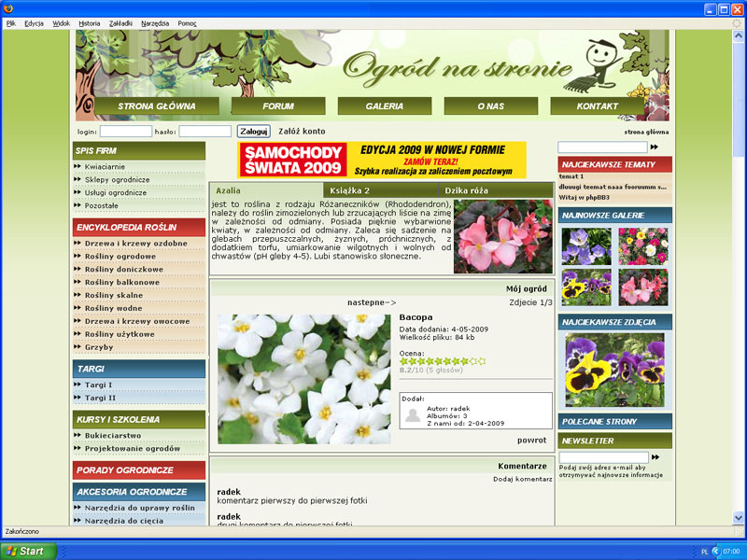Viewport: 747px width, 560px height.
Task: Open the Widok menu
Action: [x=61, y=23]
